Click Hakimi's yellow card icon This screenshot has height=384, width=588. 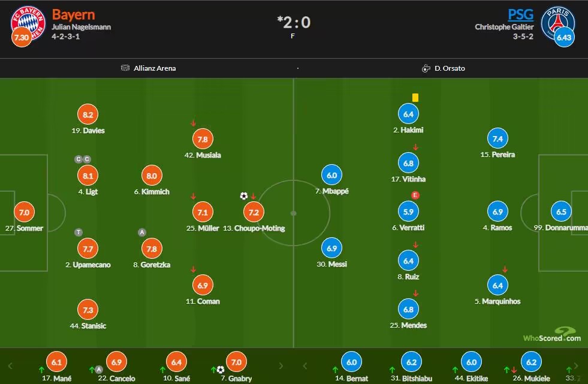tap(415, 98)
